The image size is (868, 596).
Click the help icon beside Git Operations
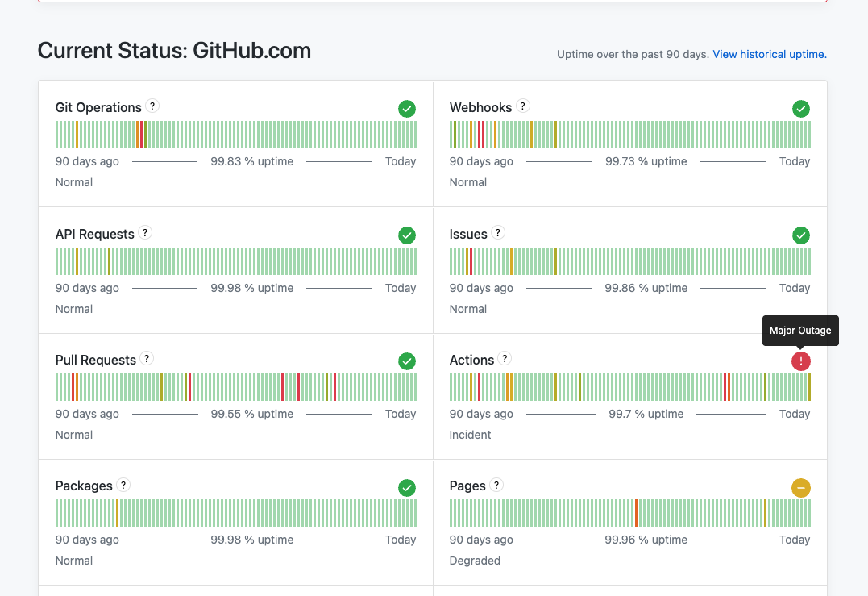pos(152,106)
